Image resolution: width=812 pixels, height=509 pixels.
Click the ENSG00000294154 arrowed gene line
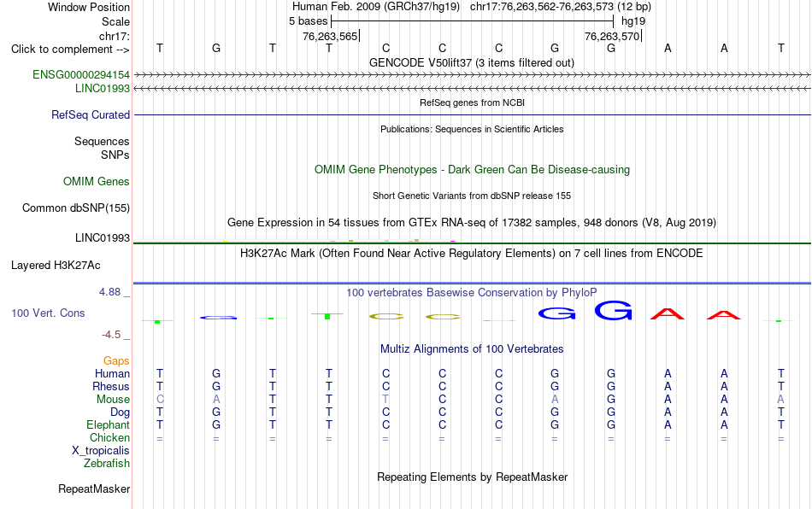(x=472, y=75)
